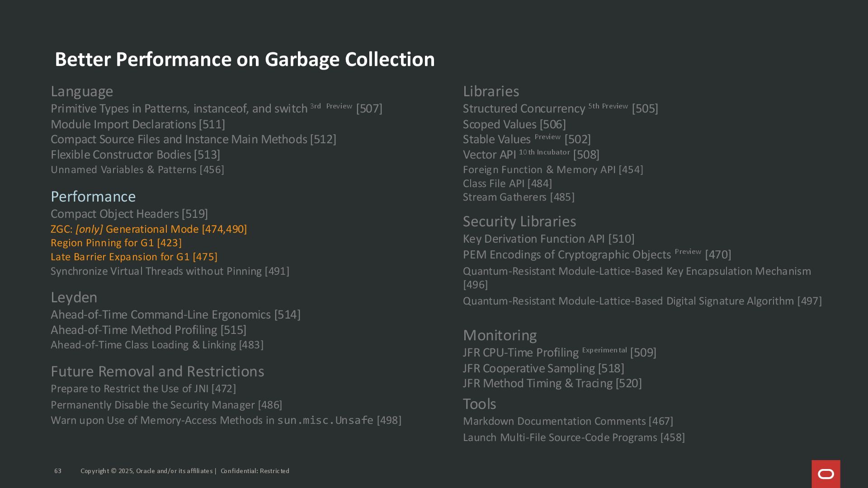Select the Leyden section heading
The height and width of the screenshot is (488, 868).
point(74,297)
